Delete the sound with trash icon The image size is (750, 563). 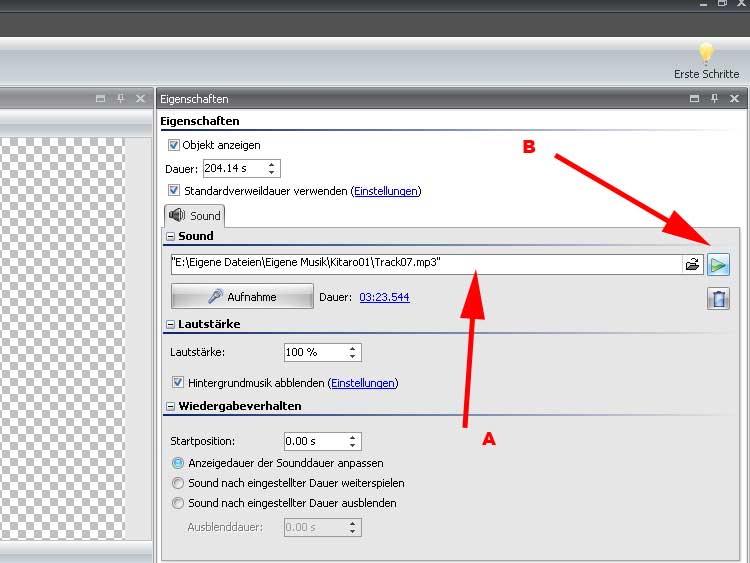(718, 298)
